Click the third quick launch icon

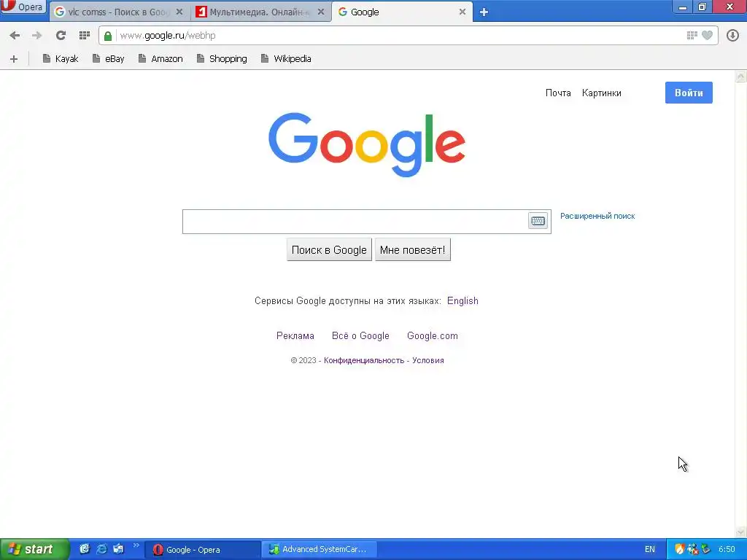pos(118,549)
